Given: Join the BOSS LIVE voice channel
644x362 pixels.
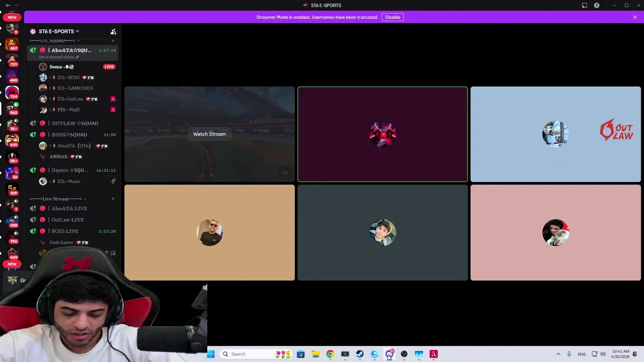Looking at the screenshot, I should pyautogui.click(x=73, y=231).
